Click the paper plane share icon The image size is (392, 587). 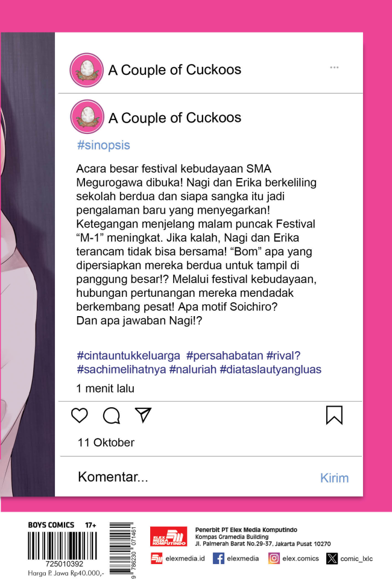[143, 415]
